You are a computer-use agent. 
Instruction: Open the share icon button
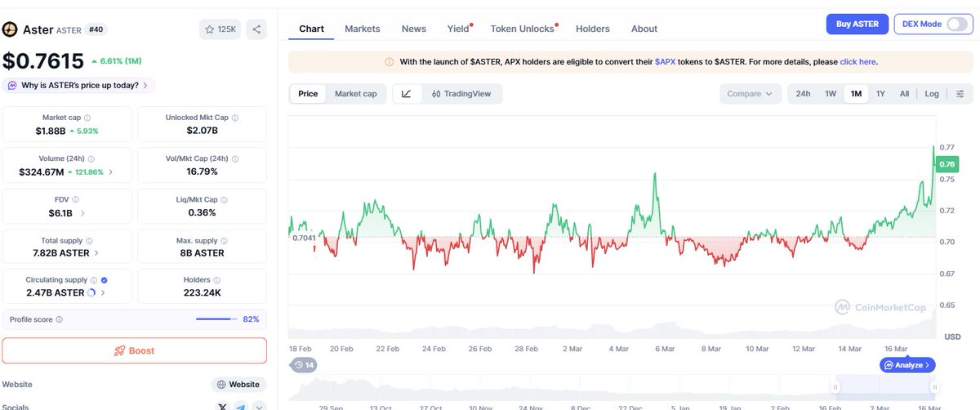coord(256,29)
